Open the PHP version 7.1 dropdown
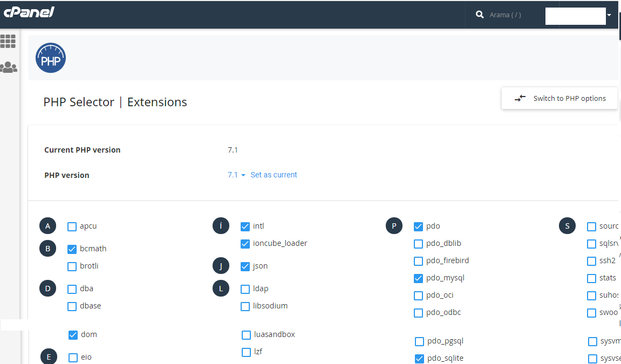 tap(236, 175)
